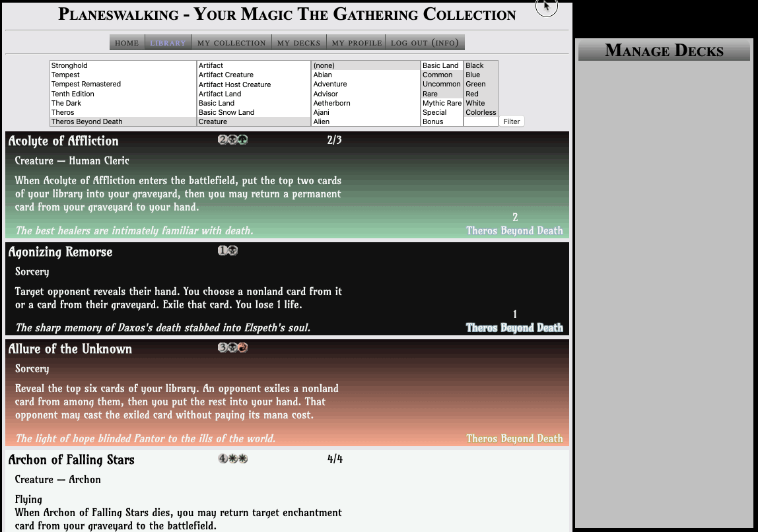Select Tempest in the set list
The image size is (758, 532).
pyautogui.click(x=123, y=75)
